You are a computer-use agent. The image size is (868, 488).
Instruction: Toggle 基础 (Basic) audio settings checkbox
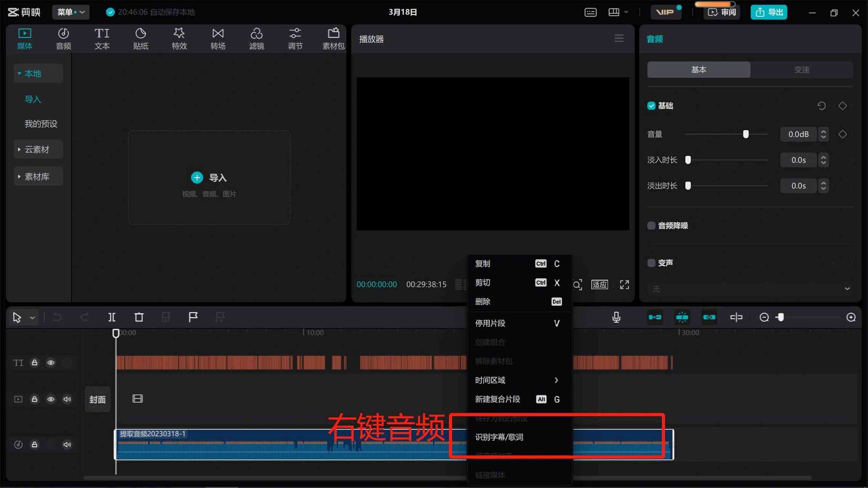click(652, 106)
